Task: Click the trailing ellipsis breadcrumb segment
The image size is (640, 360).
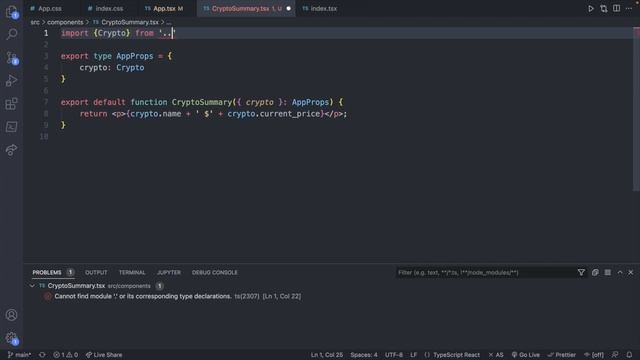Action: point(169,22)
